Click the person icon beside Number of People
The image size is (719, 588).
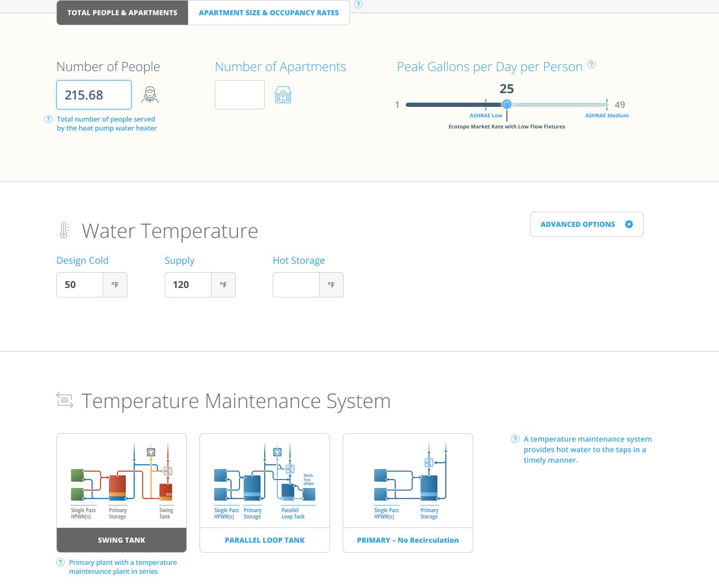[149, 95]
